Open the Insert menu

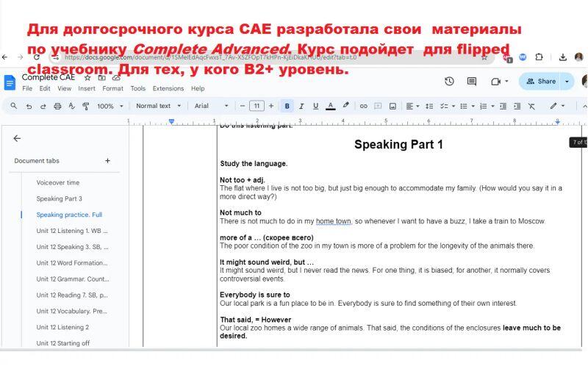coord(87,89)
